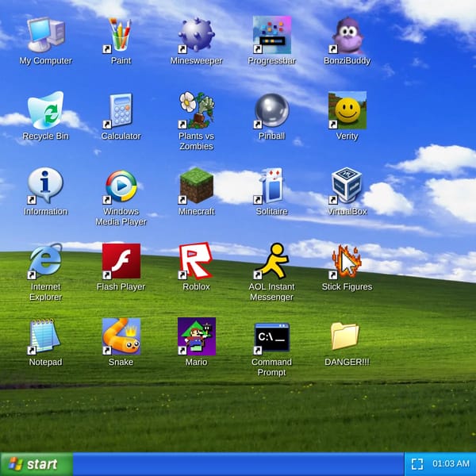Select the "Windows Media Player" label text
This screenshot has width=476, height=476.
coord(121,217)
